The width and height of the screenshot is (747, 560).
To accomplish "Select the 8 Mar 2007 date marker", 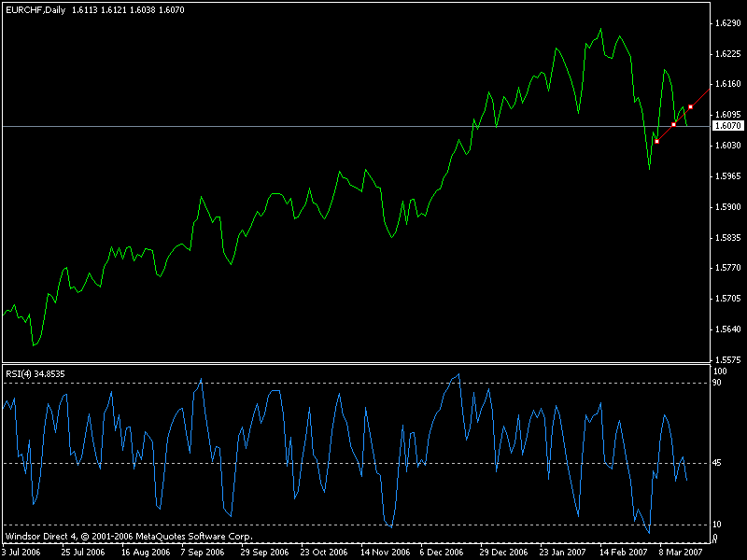I will pyautogui.click(x=682, y=553).
